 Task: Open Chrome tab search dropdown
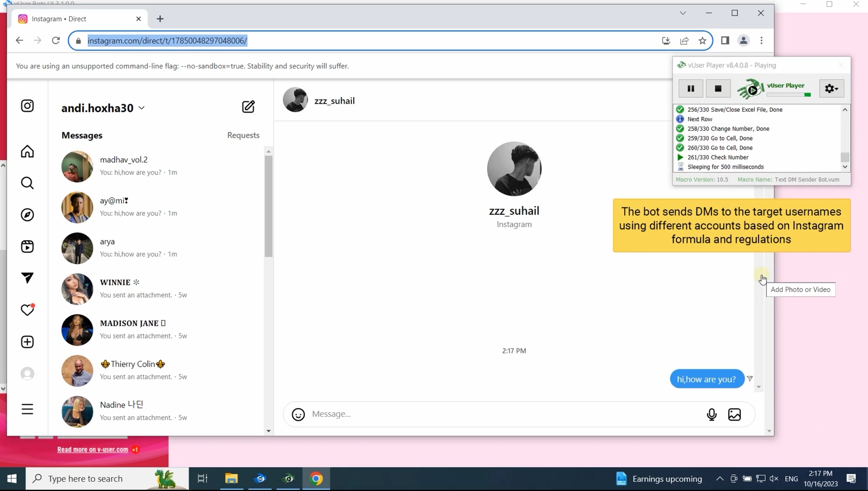pos(683,13)
